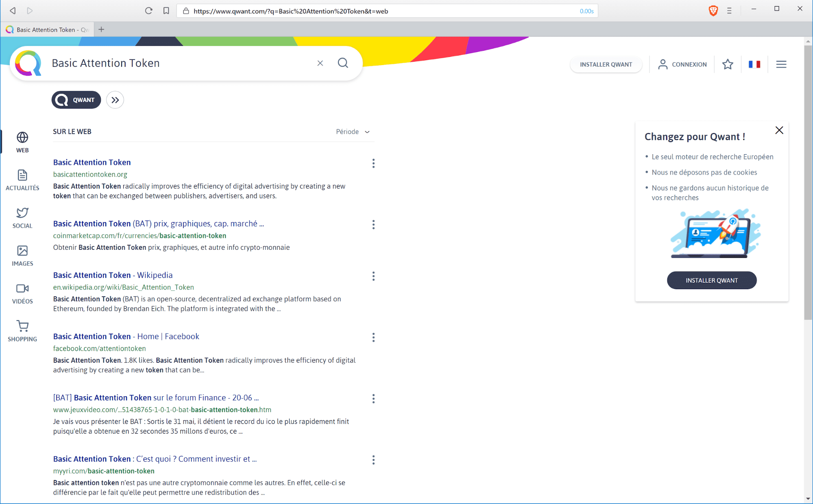Viewport: 813px width, 504px height.
Task: Reload the page with the refresh icon
Action: (148, 11)
